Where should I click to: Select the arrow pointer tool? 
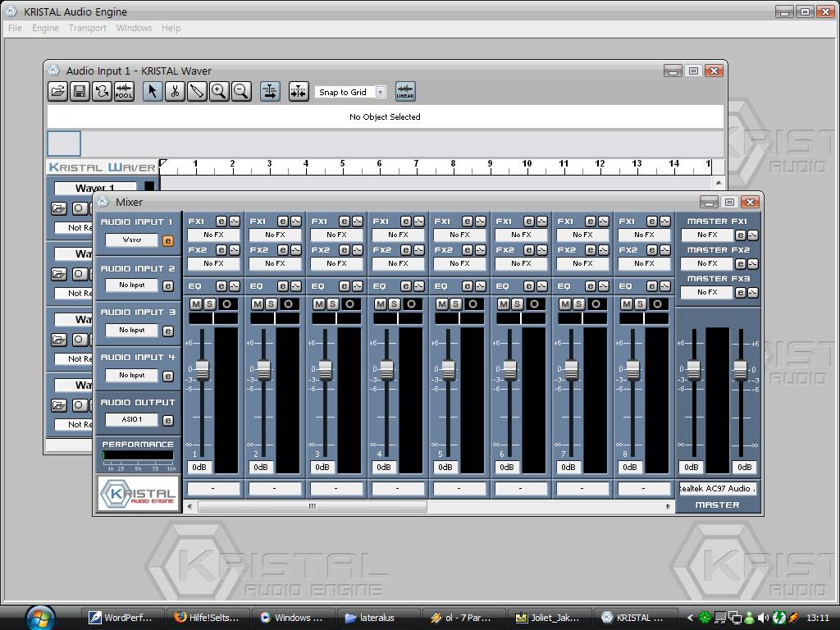tap(153, 92)
